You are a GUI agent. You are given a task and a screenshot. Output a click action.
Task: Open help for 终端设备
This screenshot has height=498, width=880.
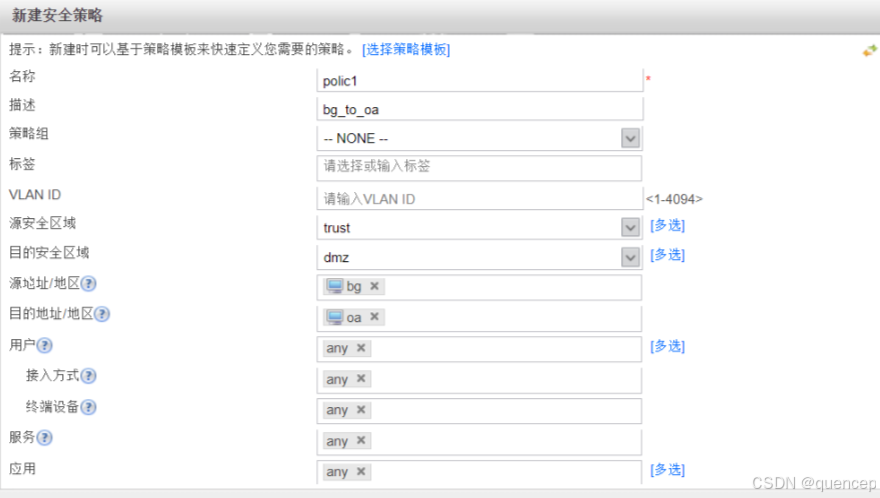(88, 407)
